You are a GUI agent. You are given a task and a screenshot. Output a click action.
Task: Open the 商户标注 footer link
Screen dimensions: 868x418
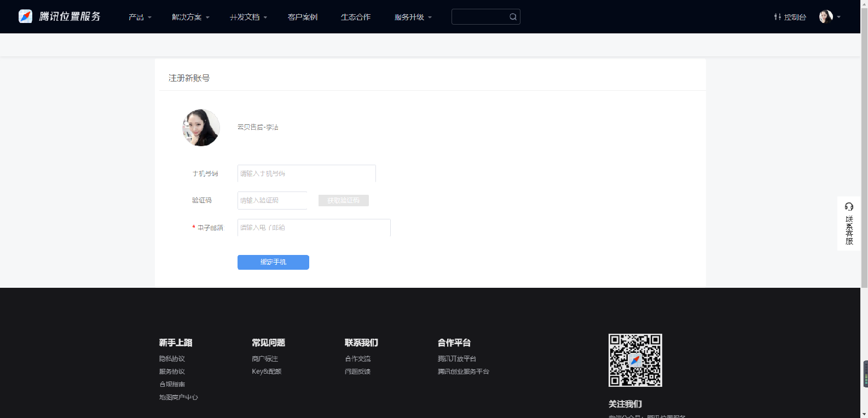[x=265, y=359]
